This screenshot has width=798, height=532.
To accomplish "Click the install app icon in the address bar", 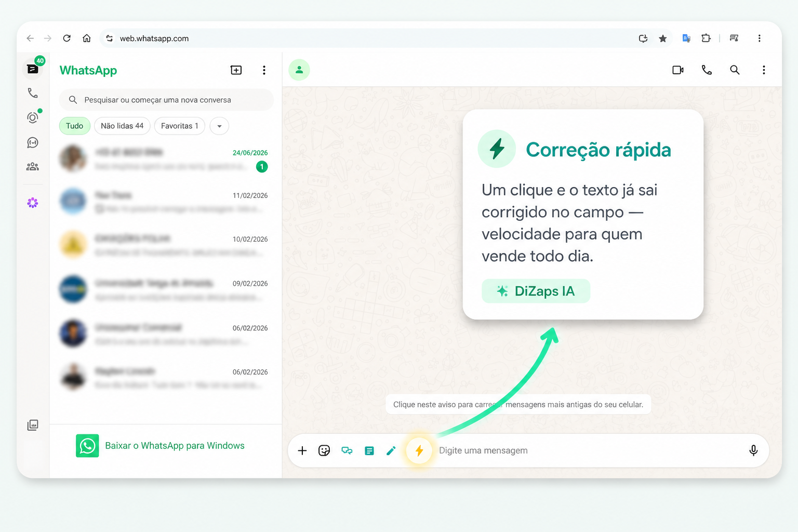I will (x=643, y=38).
